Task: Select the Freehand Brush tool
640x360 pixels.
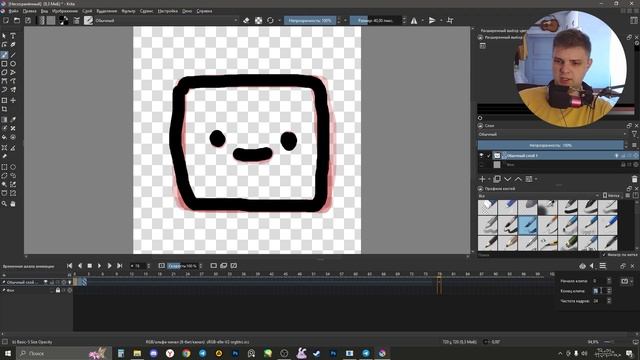Action: pos(4,55)
